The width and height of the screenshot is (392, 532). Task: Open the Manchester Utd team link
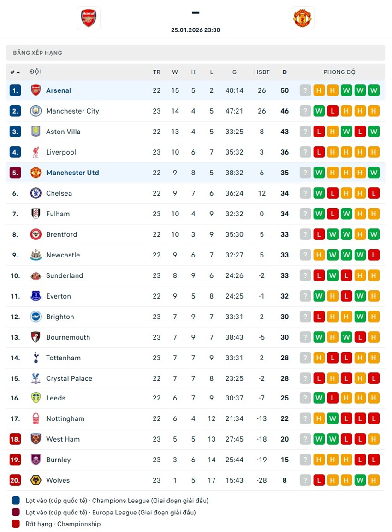pyautogui.click(x=72, y=173)
